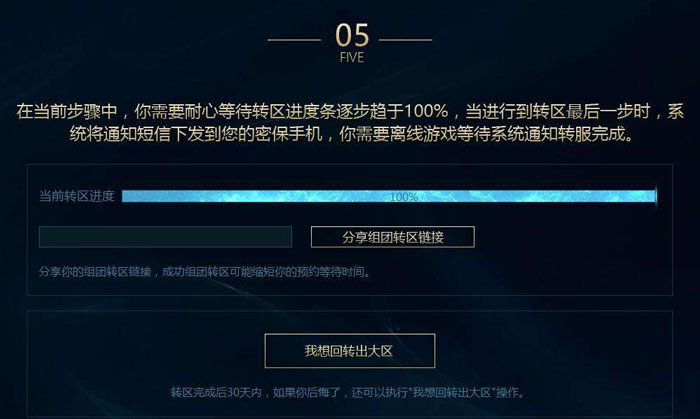Click the 当前转区进度 label
The width and height of the screenshot is (700, 419).
[x=77, y=196]
